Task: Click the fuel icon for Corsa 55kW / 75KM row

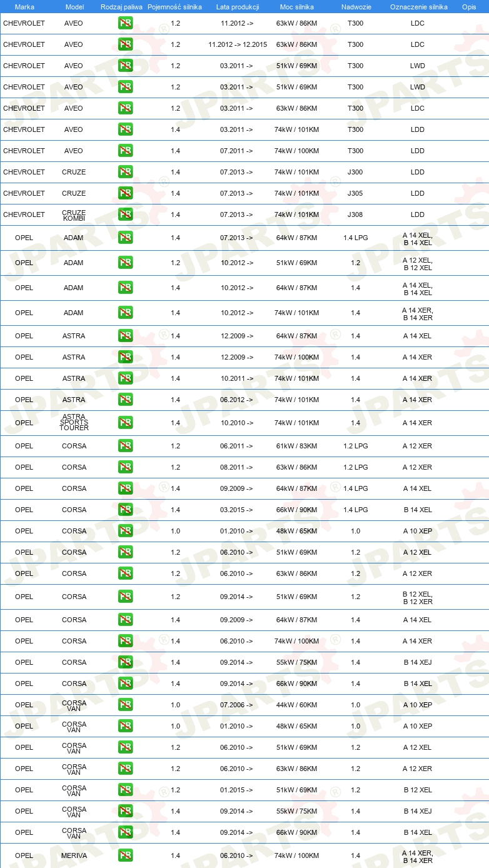Action: tap(125, 662)
